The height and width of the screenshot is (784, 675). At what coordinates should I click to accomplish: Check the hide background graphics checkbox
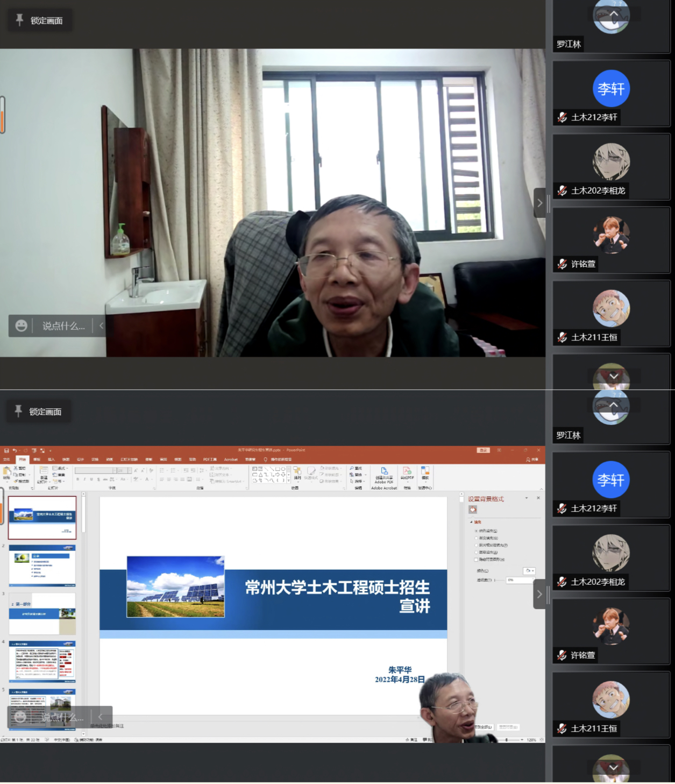pyautogui.click(x=477, y=560)
